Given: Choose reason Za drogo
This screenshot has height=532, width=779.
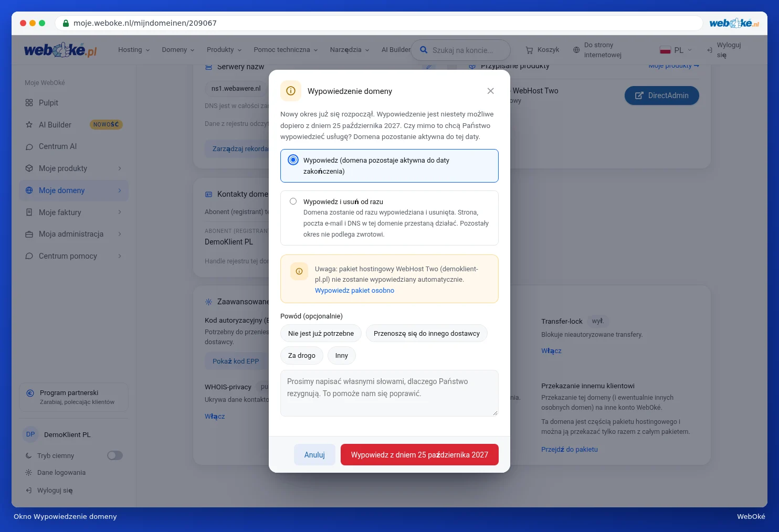Looking at the screenshot, I should click(302, 356).
